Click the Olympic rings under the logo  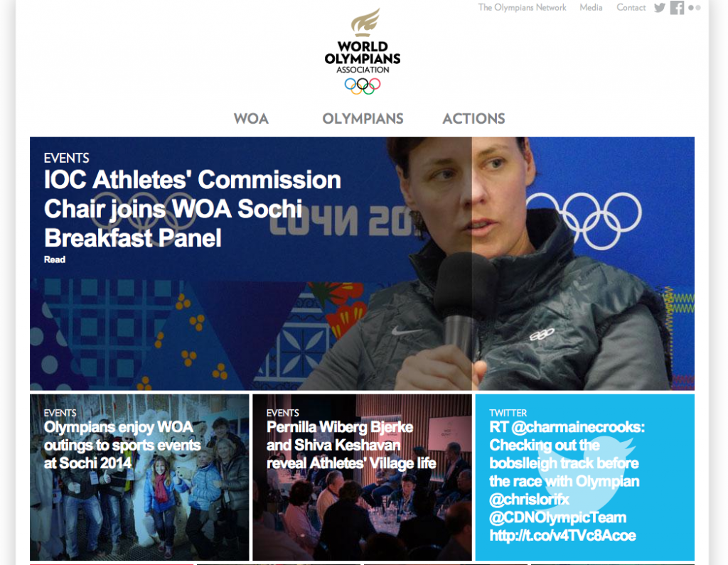[x=363, y=86]
